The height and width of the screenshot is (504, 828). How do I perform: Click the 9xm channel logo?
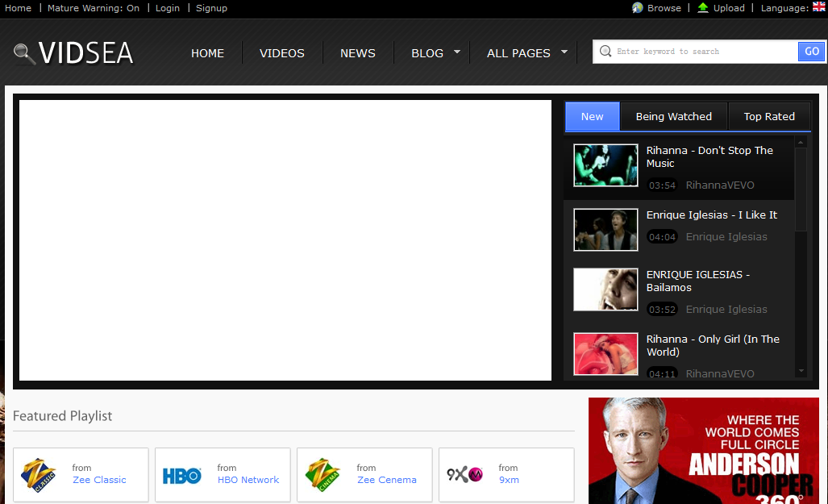pyautogui.click(x=464, y=474)
